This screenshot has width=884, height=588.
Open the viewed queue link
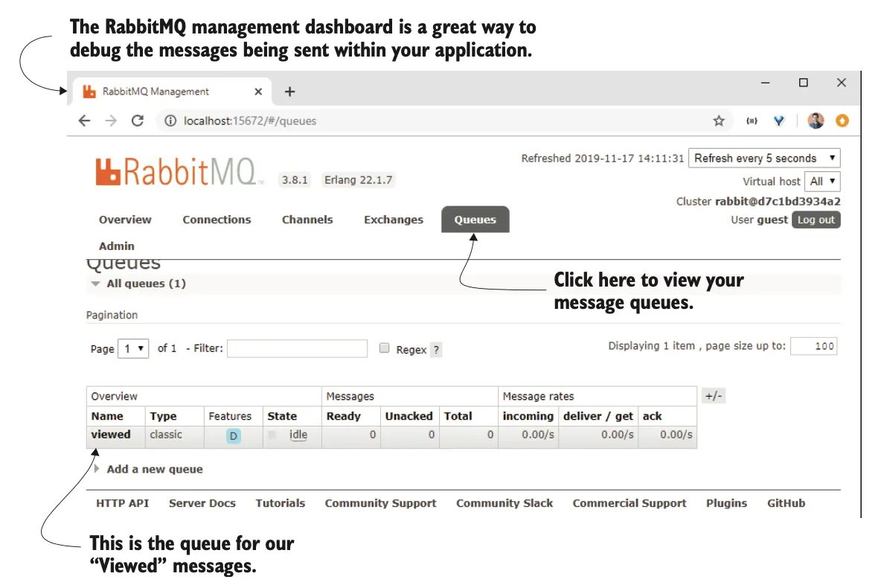click(111, 435)
